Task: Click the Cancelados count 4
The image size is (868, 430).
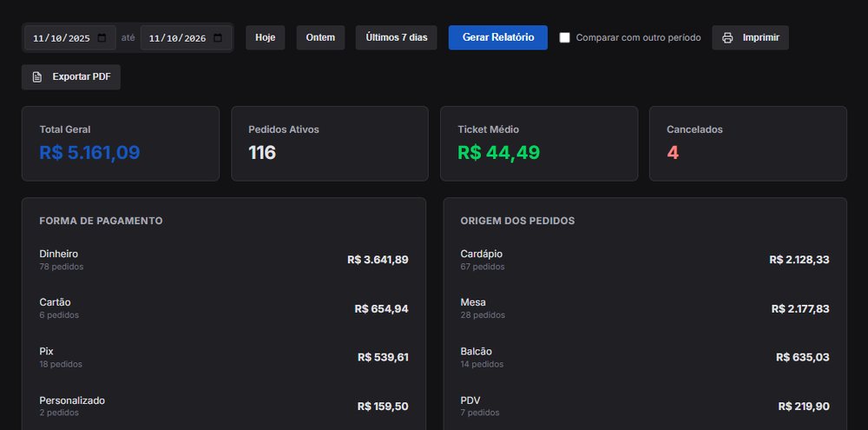Action: pyautogui.click(x=673, y=152)
